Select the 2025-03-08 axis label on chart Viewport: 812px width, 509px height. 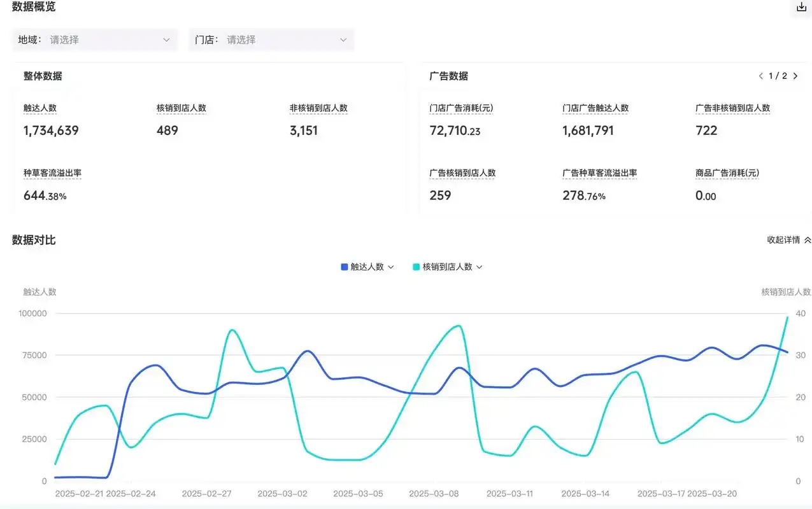[434, 493]
